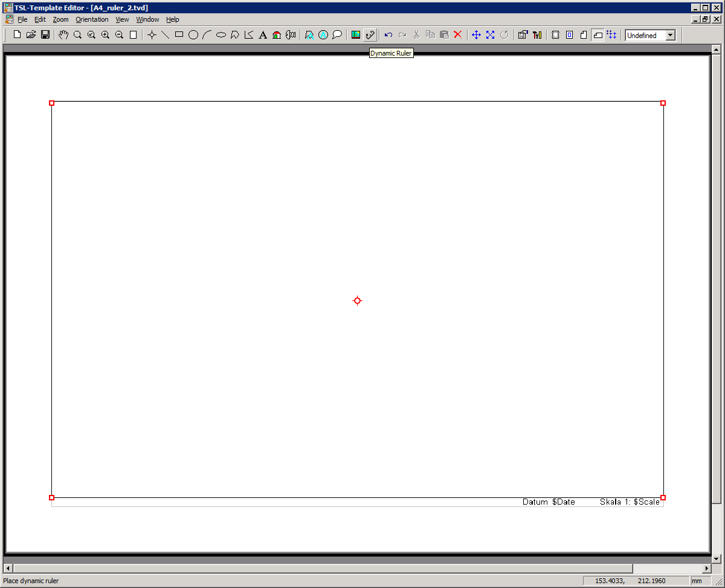Screen dimensions: 725x588
Task: Click the cyan A polygon text icon
Action: [309, 35]
